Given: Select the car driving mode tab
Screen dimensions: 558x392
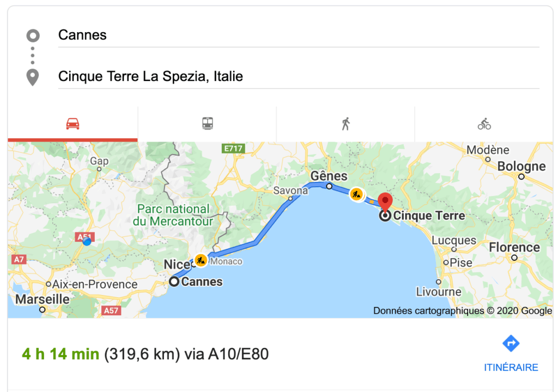Looking at the screenshot, I should tap(72, 124).
